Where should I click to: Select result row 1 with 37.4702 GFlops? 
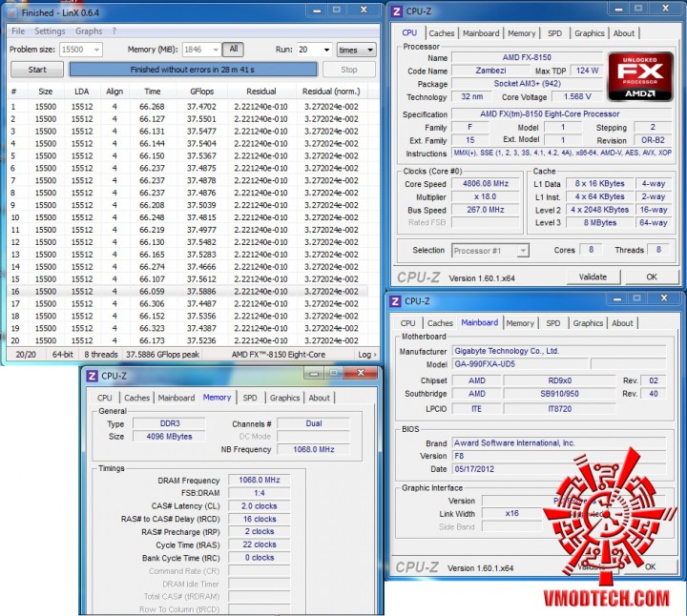(x=188, y=107)
